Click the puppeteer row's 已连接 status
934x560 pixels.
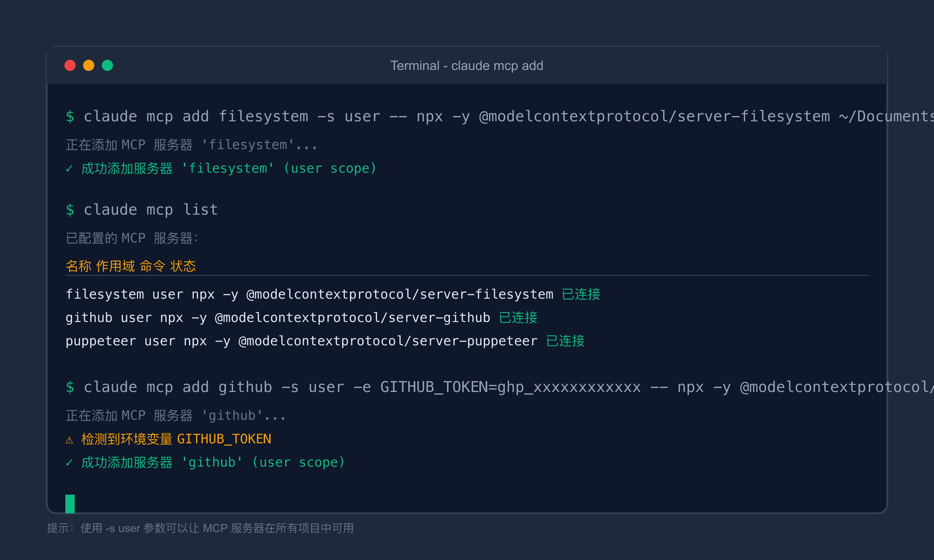tap(565, 341)
